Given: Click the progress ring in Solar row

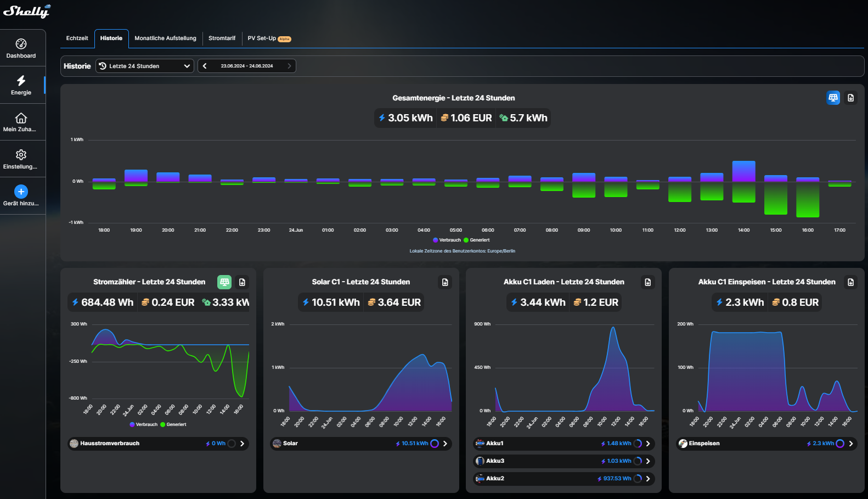Looking at the screenshot, I should 435,444.
